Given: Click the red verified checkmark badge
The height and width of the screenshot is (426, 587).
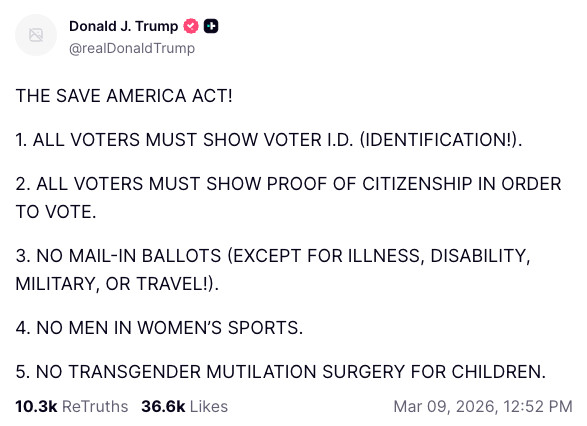Looking at the screenshot, I should 191,26.
